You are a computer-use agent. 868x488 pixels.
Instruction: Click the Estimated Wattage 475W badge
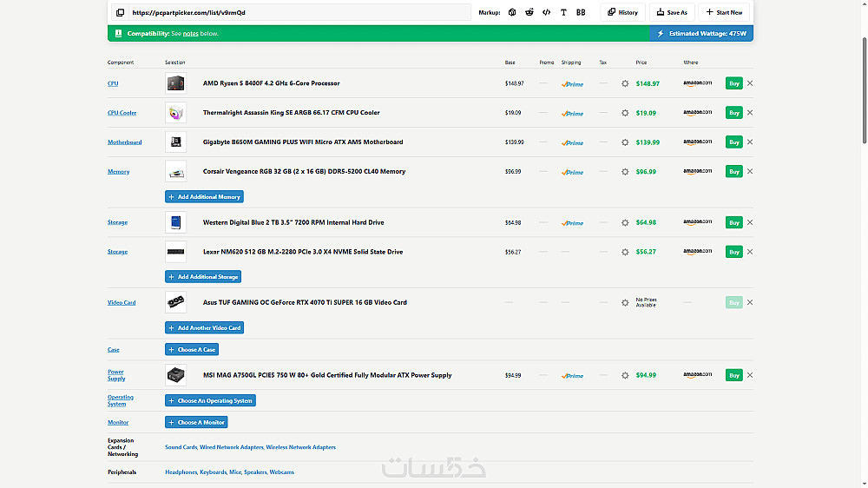click(701, 33)
